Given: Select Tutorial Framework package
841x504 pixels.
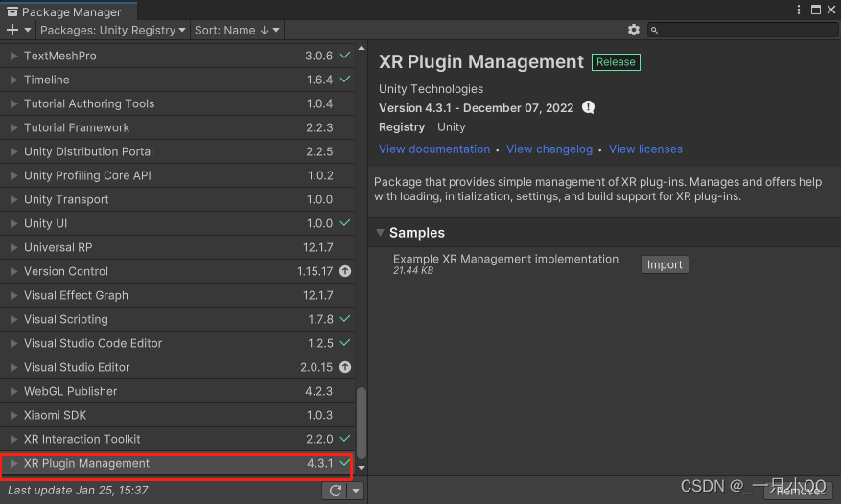Looking at the screenshot, I should coord(177,127).
